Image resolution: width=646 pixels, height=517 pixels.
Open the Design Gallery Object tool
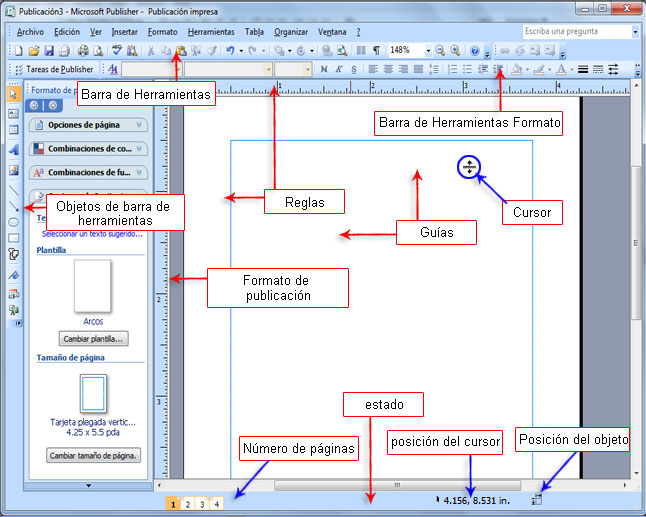[x=13, y=294]
